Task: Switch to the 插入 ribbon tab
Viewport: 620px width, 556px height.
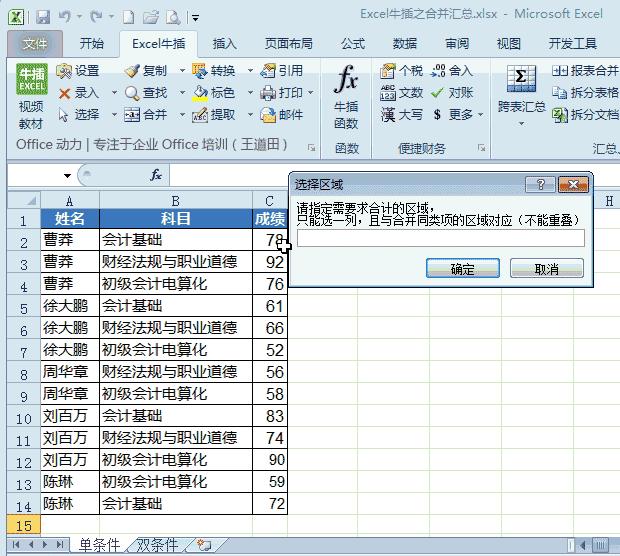Action: click(x=225, y=43)
